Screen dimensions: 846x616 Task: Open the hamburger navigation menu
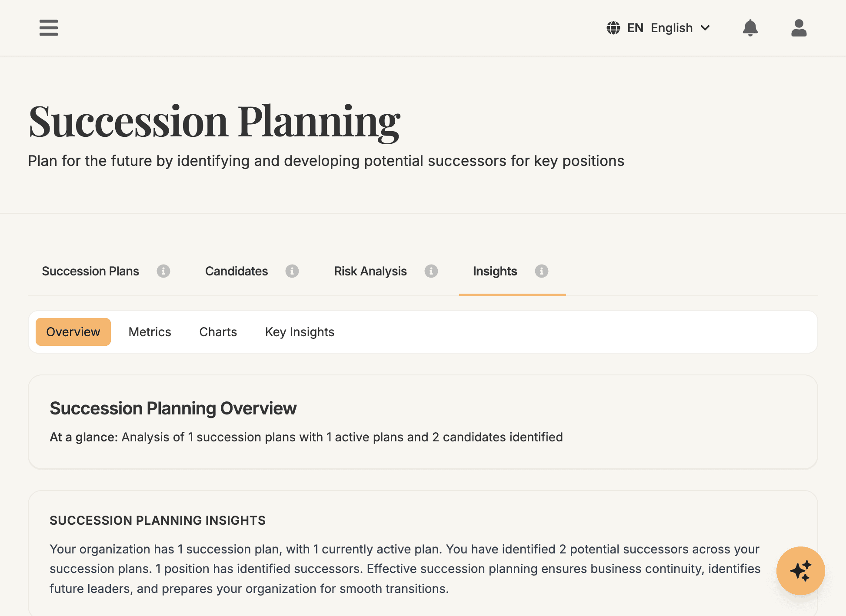(48, 28)
